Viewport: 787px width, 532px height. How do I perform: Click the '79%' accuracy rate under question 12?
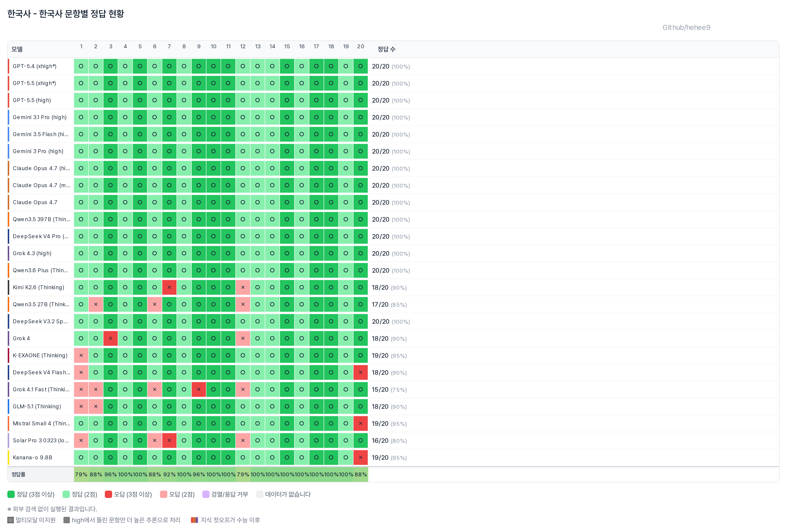(x=243, y=475)
